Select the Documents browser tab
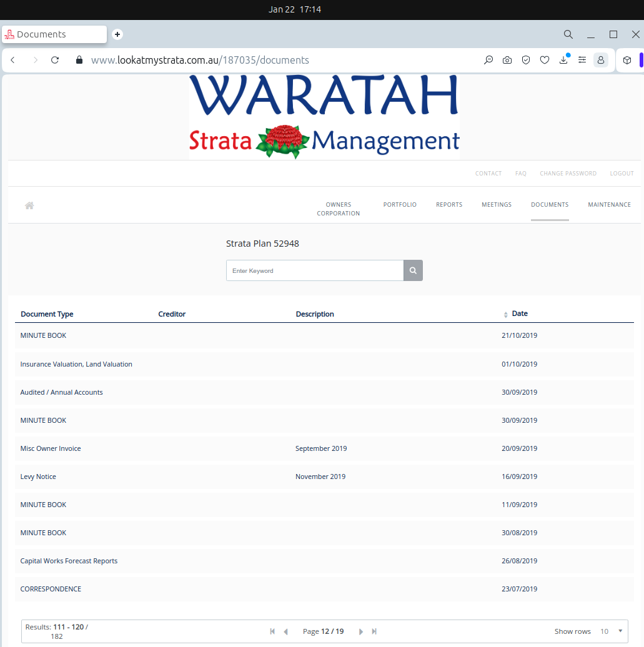644x647 pixels. click(54, 34)
